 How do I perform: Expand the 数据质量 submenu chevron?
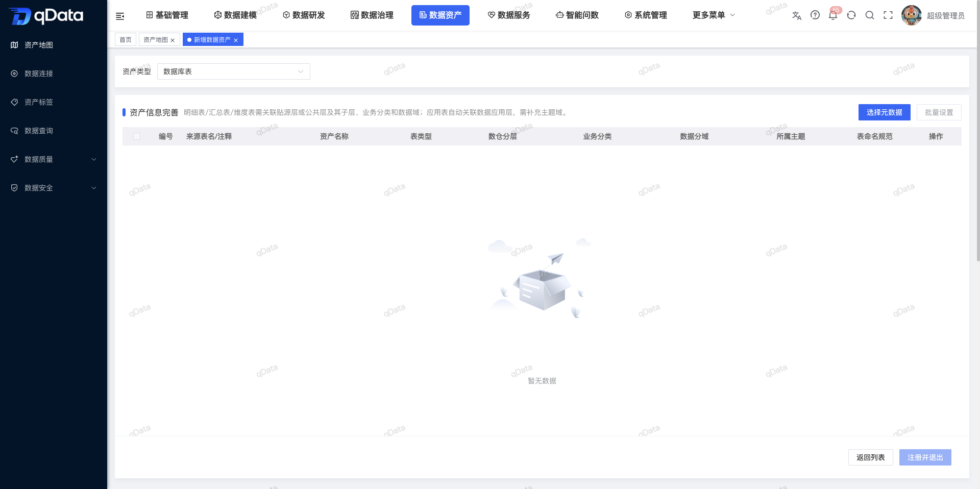click(x=94, y=159)
